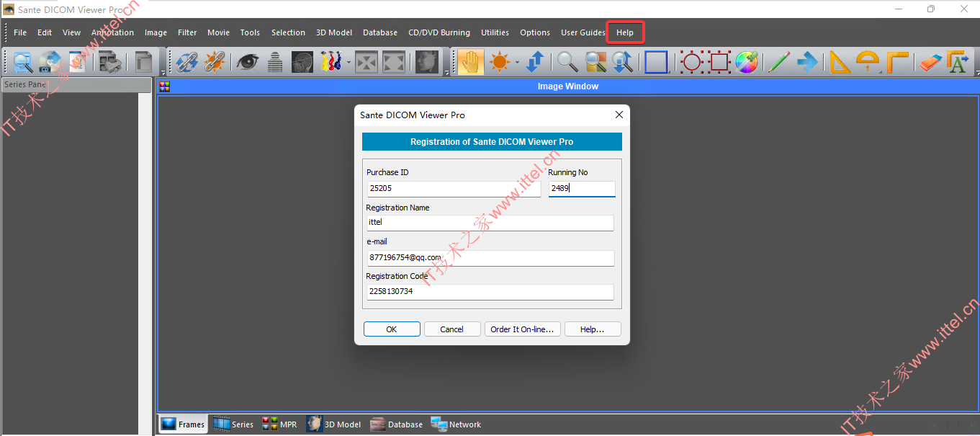Click the open file magnifier icon
980x436 pixels.
coord(23,62)
